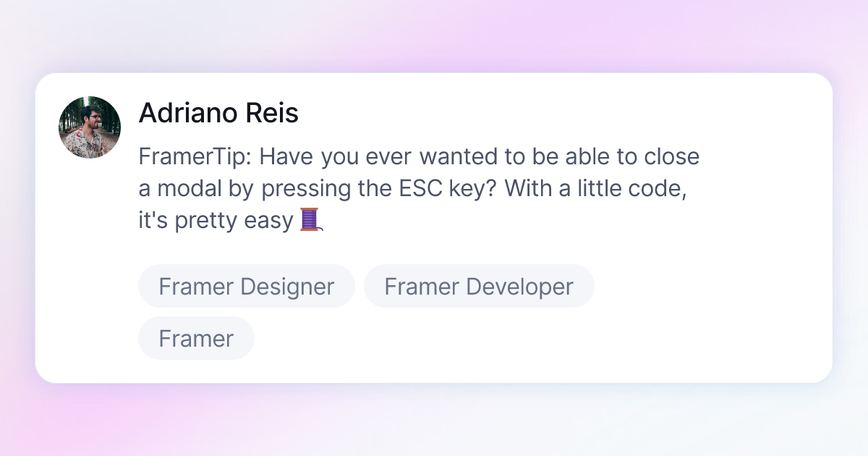Open the Adriano Reis author name
Screen dimensions: 868x456
click(218, 113)
